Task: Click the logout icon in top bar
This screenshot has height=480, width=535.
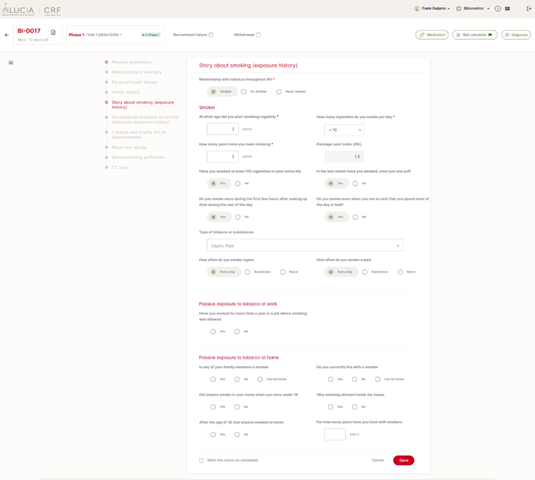Action: (529, 9)
